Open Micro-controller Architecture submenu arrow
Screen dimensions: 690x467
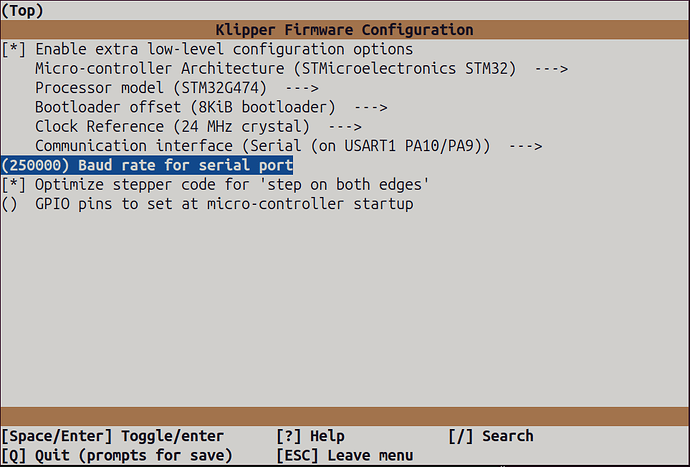pyautogui.click(x=549, y=68)
